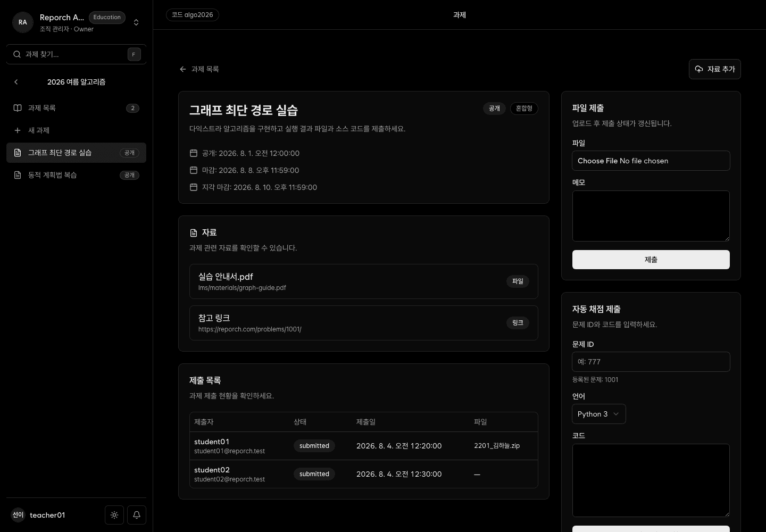Viewport: 766px width, 532px height.
Task: Click the document icon beside 동적 계획법 복습
Action: coord(18,175)
